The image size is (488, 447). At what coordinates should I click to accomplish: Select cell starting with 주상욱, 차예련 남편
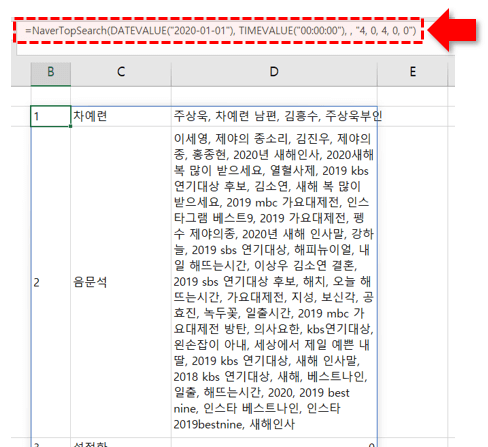(x=274, y=116)
